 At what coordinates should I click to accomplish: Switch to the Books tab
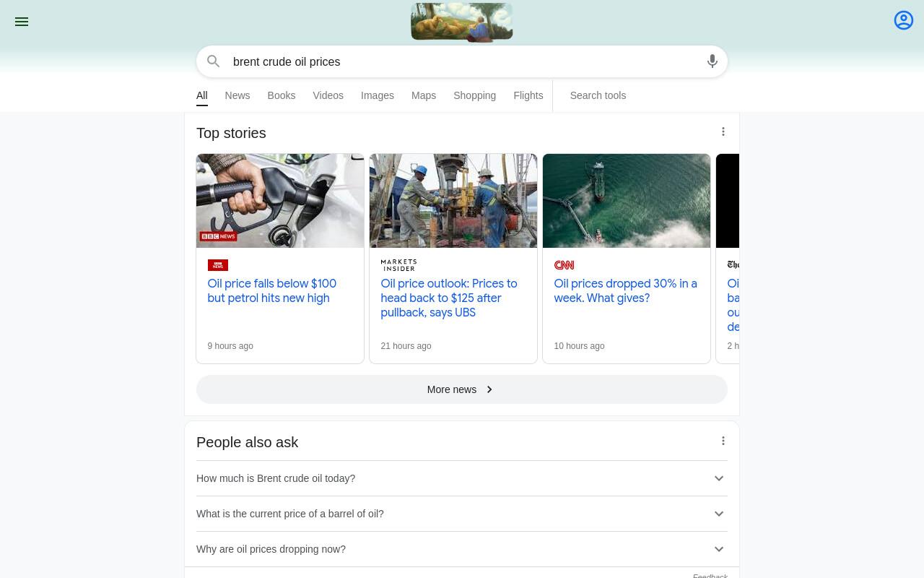[282, 95]
